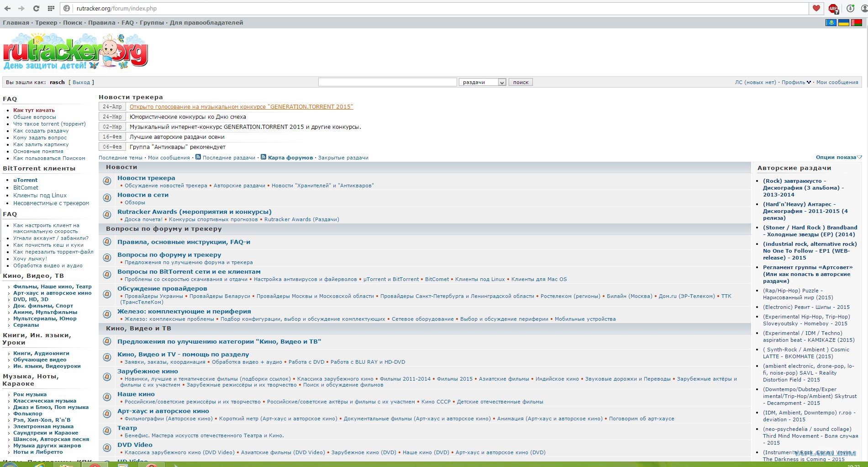This screenshot has height=467, width=868.
Task: Open the Сериалы link in the sidebar
Action: tap(26, 325)
